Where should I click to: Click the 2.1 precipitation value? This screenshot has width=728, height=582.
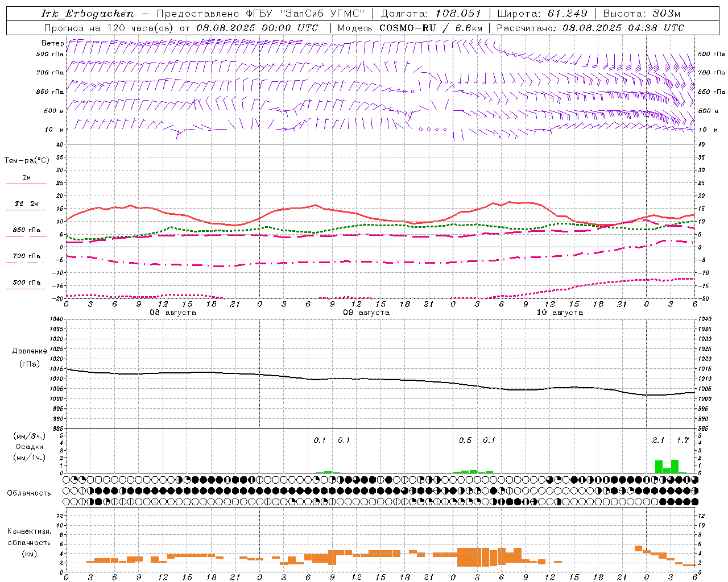click(x=658, y=440)
